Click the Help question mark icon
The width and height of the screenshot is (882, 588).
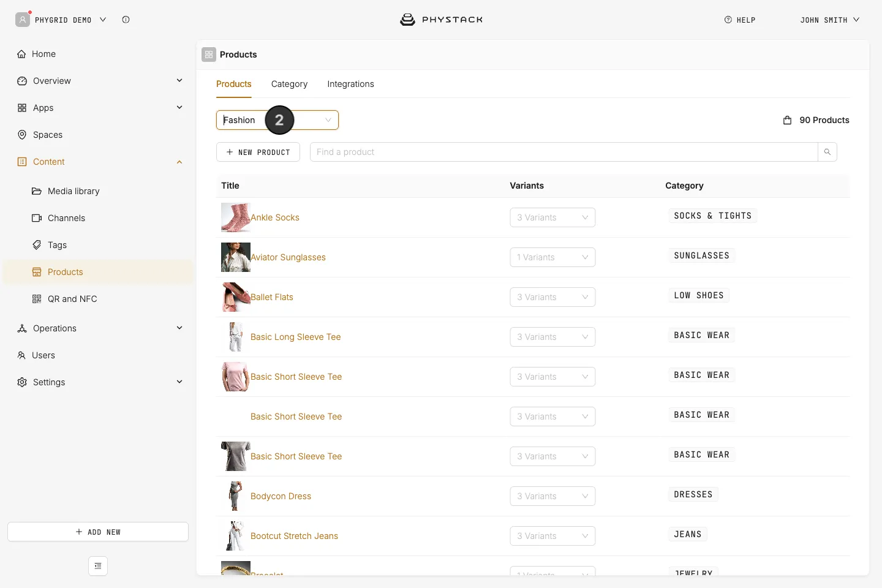pyautogui.click(x=728, y=20)
